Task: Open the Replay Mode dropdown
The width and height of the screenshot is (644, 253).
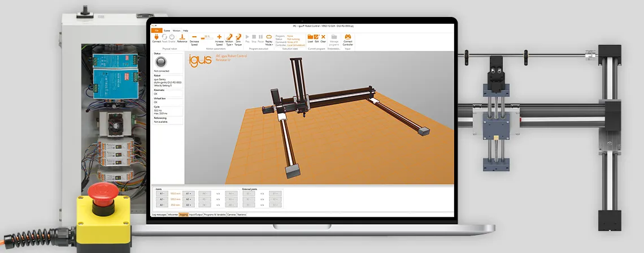Action: pyautogui.click(x=268, y=40)
